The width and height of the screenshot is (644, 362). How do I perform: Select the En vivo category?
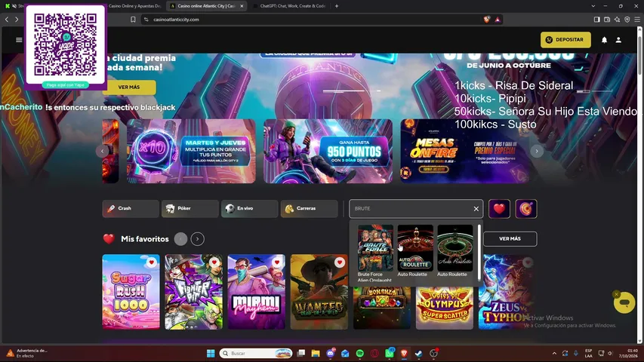pos(249,208)
